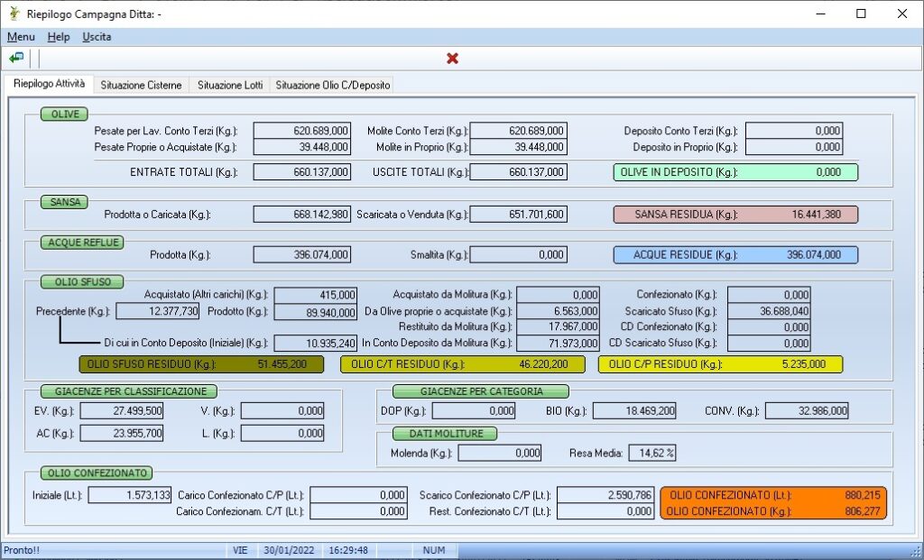Click the V. (Kg.) classification field
This screenshot has width=924, height=560.
282,410
